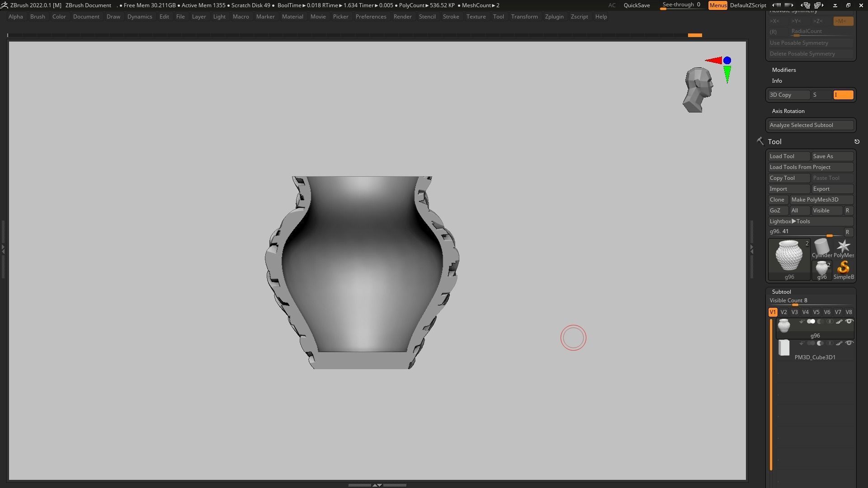The width and height of the screenshot is (868, 488).
Task: Expand the Modifiers section
Action: 783,70
